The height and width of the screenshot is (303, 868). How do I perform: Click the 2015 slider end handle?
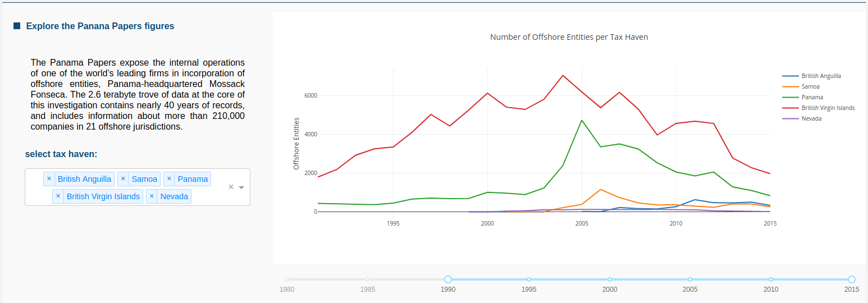click(852, 279)
